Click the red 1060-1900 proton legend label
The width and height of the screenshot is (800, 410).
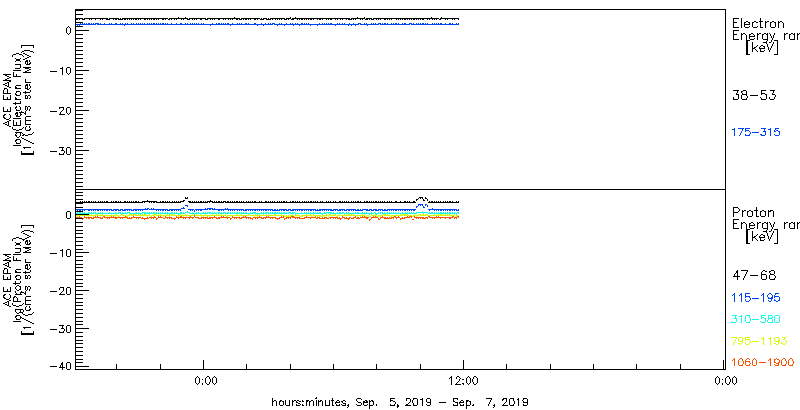[x=763, y=363]
